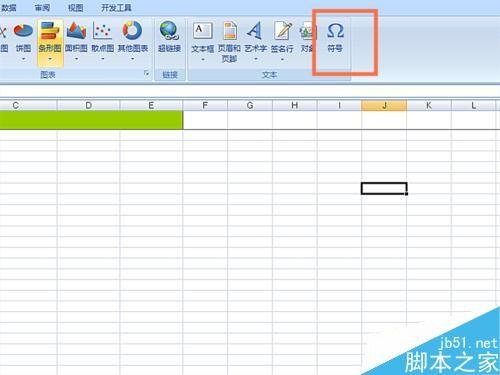The image size is (500, 375).
Task: Click the formula bar input area
Action: click(250, 91)
